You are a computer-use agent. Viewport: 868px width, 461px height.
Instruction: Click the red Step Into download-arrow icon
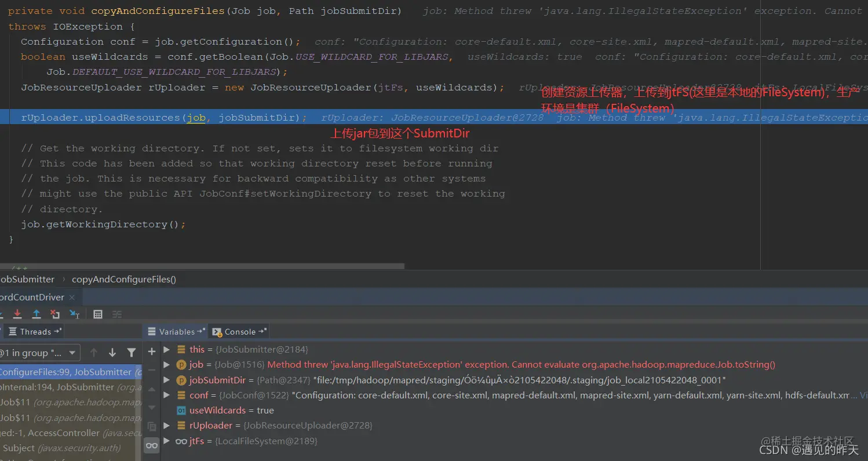coord(17,314)
